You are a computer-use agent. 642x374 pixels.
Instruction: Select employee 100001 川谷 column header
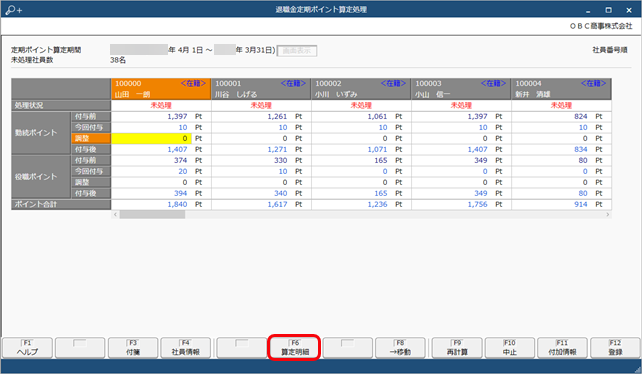[x=261, y=89]
